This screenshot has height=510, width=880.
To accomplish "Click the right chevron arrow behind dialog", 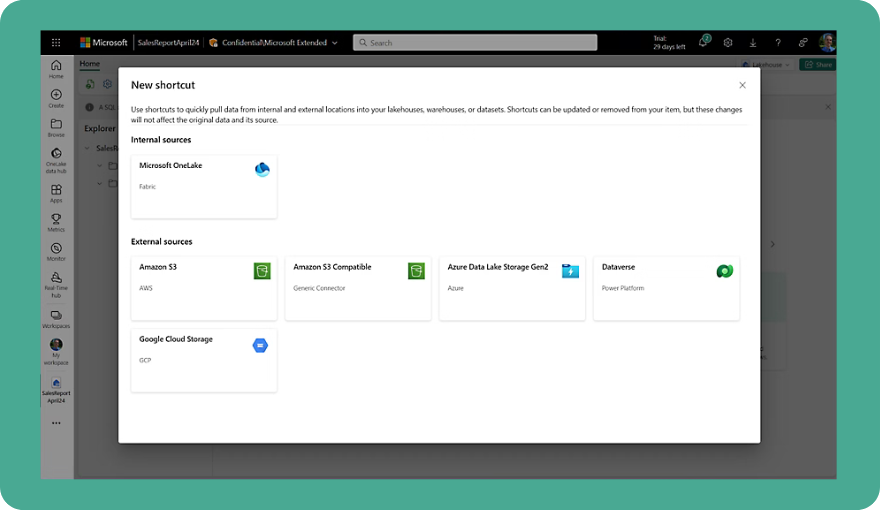I will pos(773,244).
